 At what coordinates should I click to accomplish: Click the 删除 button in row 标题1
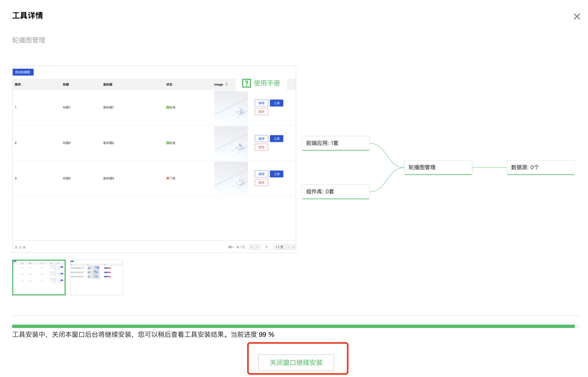261,112
